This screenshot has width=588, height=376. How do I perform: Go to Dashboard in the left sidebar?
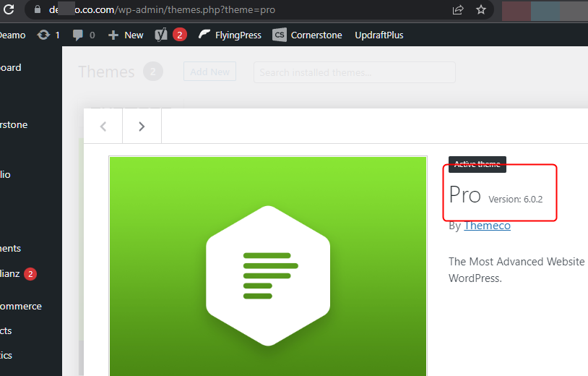tap(10, 67)
